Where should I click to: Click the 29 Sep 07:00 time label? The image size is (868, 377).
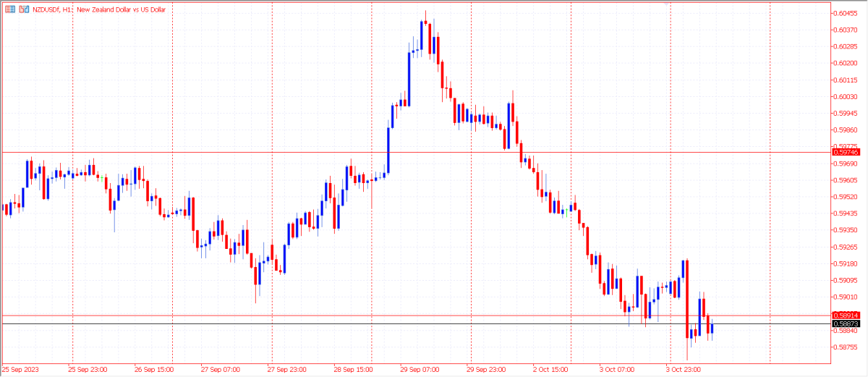point(420,369)
